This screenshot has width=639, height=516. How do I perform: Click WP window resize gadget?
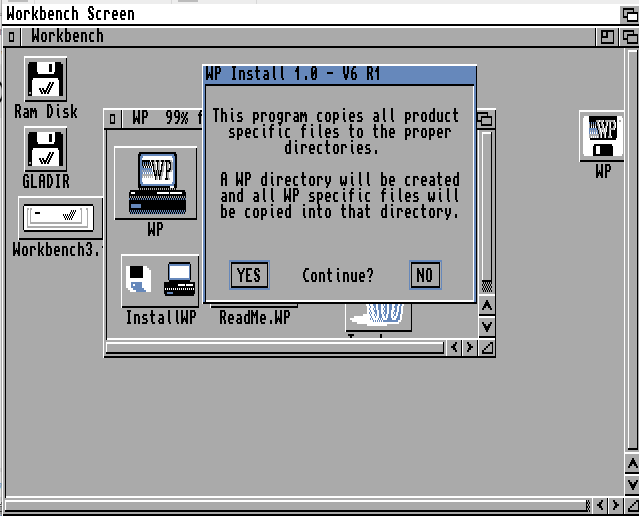[x=487, y=348]
